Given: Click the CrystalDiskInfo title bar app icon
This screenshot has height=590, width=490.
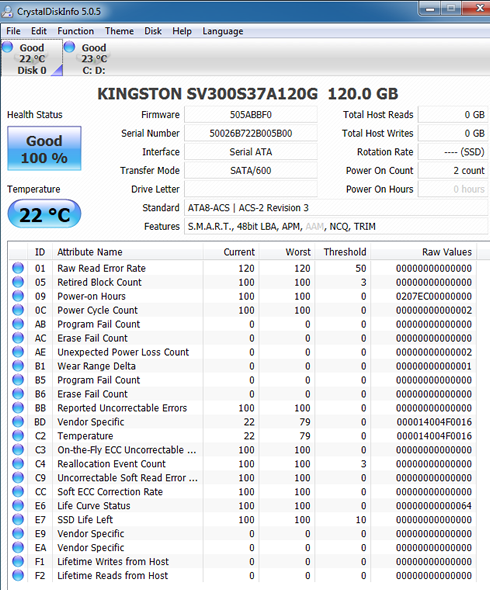Looking at the screenshot, I should click(7, 11).
